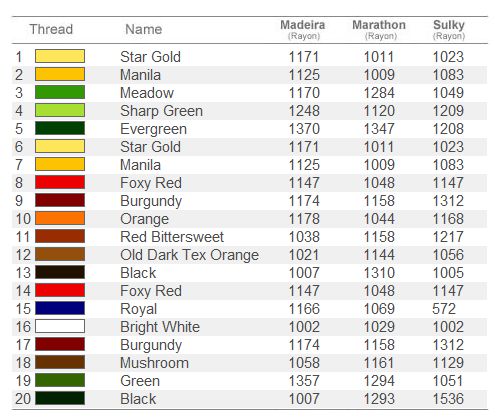The width and height of the screenshot is (500, 420).
Task: Click the Bright White swatch
Action: [60, 326]
